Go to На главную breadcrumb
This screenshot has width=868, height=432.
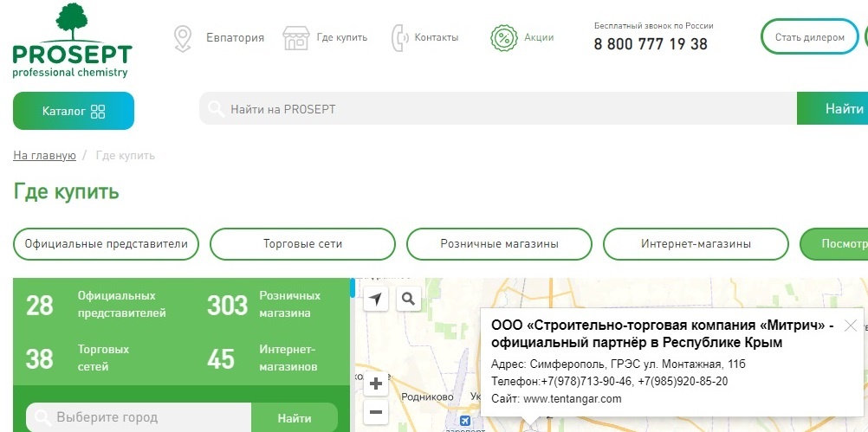pyautogui.click(x=44, y=156)
